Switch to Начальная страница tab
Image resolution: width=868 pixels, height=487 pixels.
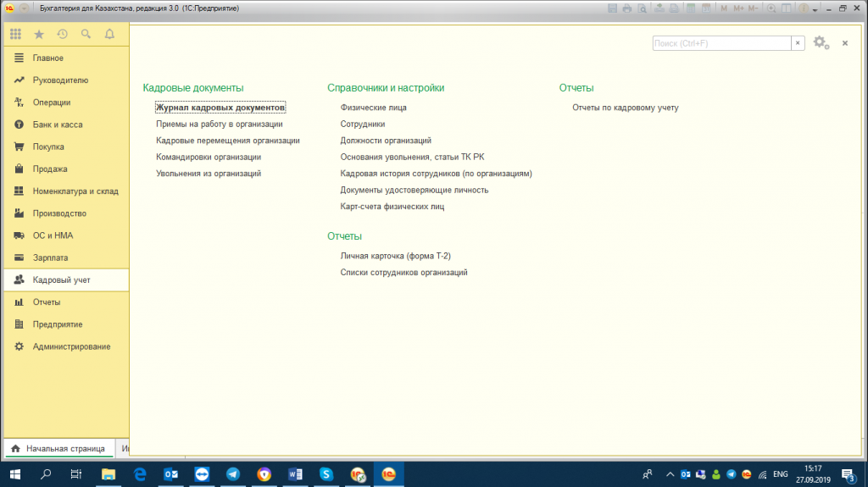[x=58, y=447]
